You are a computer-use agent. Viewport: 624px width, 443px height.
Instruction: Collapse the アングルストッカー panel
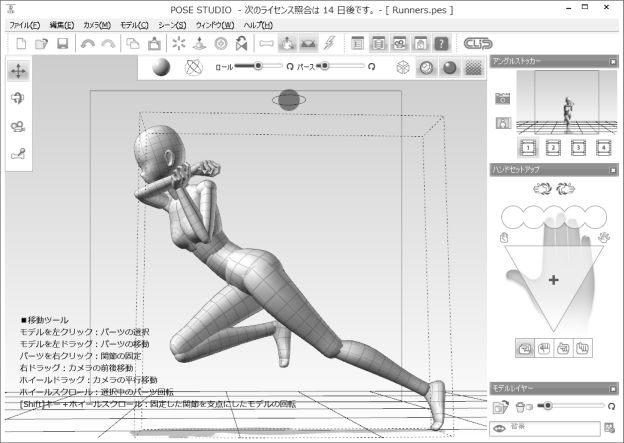click(613, 62)
